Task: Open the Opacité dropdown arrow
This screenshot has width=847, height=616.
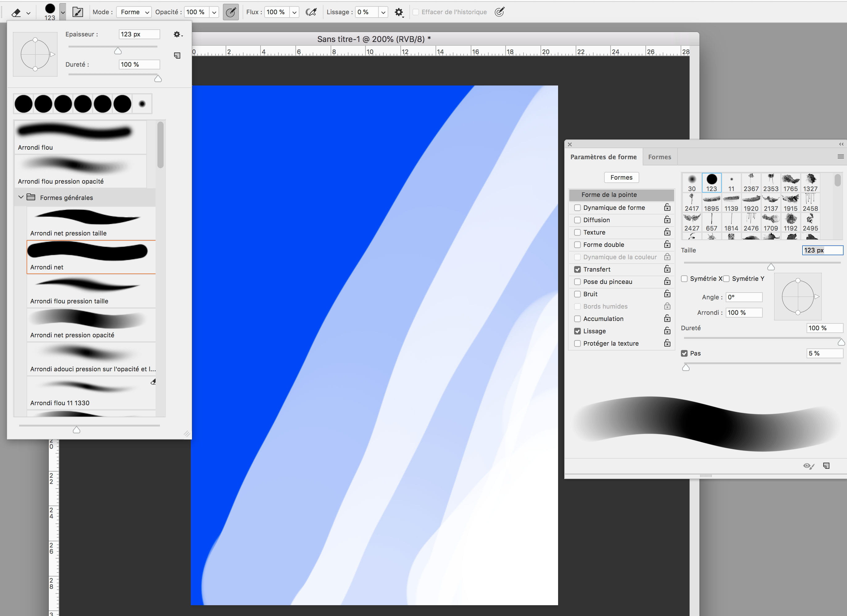Action: pos(214,12)
